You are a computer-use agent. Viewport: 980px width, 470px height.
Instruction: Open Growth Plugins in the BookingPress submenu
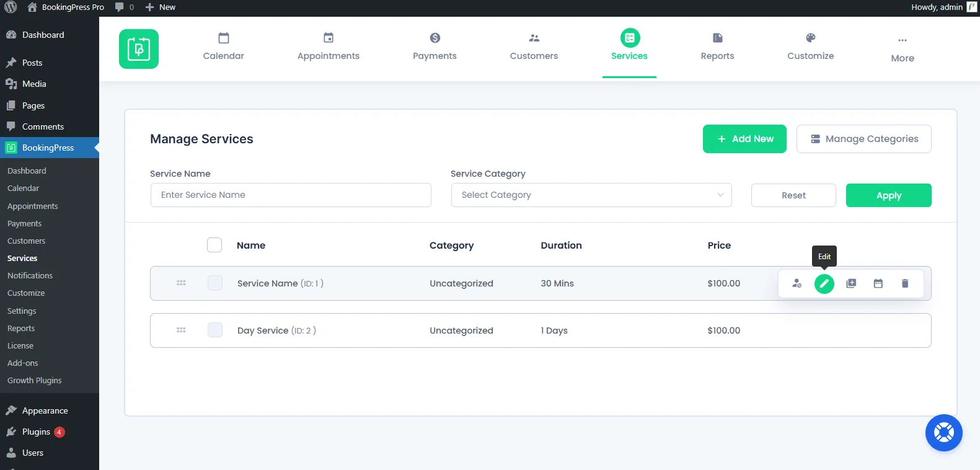(x=35, y=380)
